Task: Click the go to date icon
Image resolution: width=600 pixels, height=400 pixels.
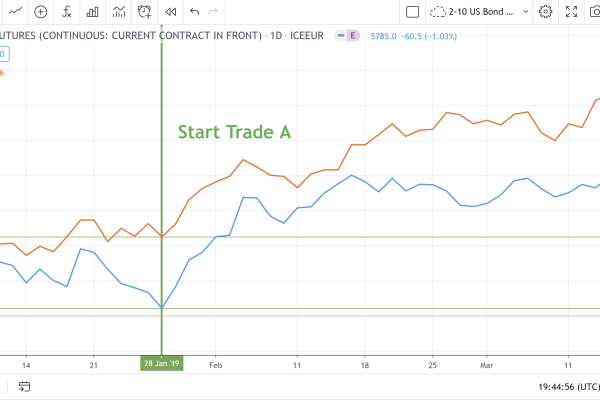Action: 25,387
